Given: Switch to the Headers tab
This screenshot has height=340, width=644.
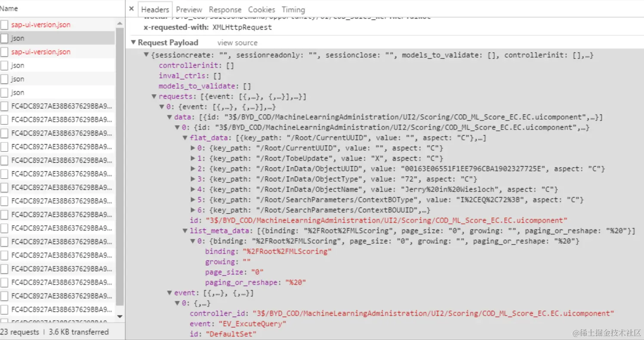Looking at the screenshot, I should tap(155, 9).
